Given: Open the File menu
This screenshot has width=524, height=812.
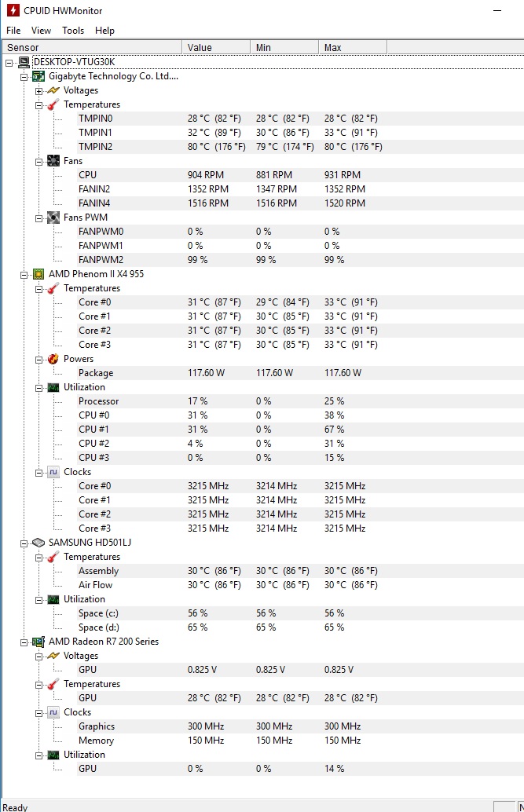Looking at the screenshot, I should point(13,31).
